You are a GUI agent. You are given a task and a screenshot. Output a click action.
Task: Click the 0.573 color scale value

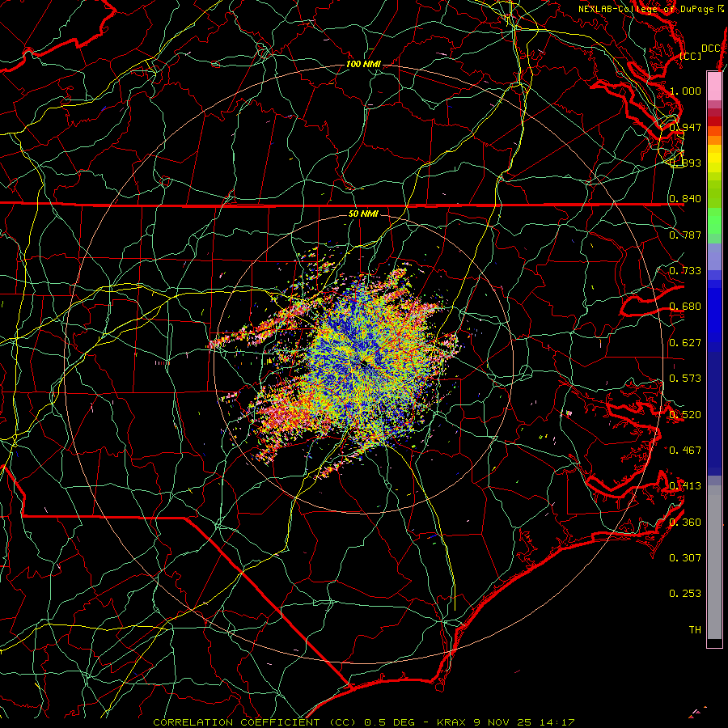(685, 379)
